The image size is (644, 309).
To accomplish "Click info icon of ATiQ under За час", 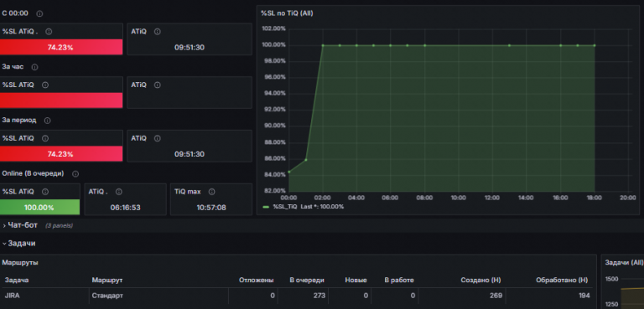I will [x=158, y=85].
